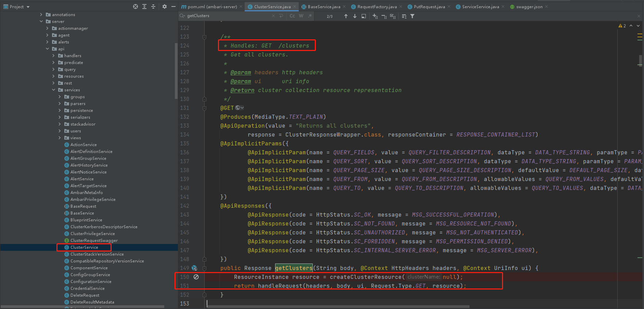Select ActionService class in tree
This screenshot has width=644, height=309.
point(83,144)
